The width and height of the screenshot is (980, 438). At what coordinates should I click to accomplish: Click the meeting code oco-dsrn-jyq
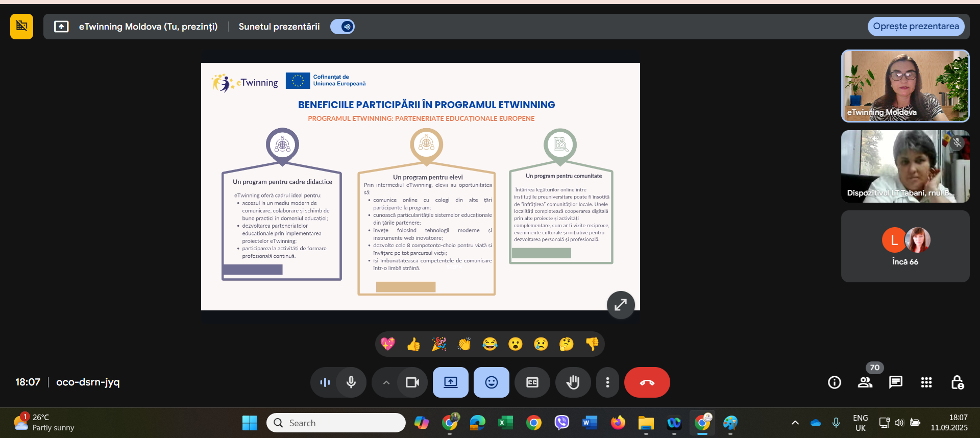[88, 382]
